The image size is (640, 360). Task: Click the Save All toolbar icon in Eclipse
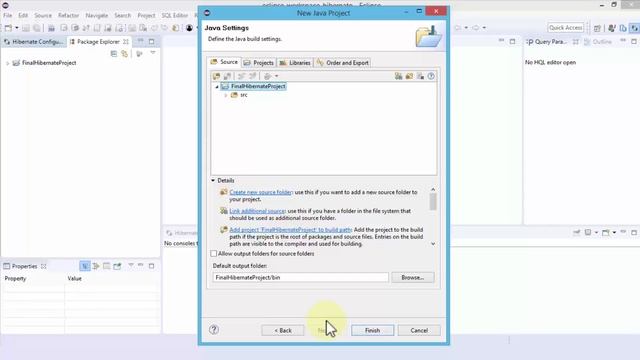click(x=37, y=28)
